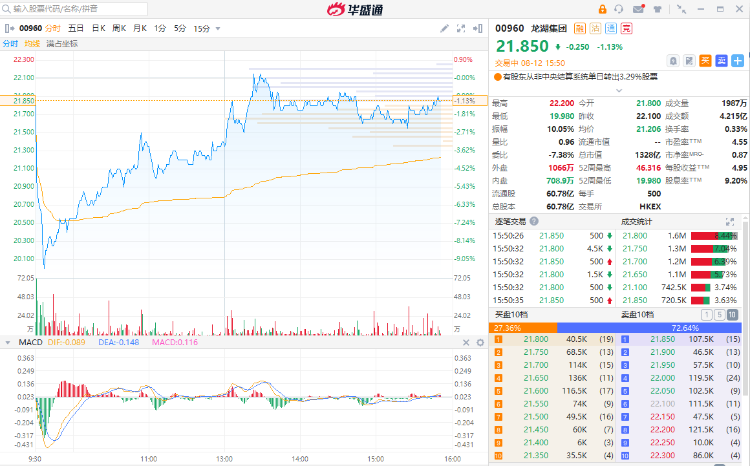The width and height of the screenshot is (750, 466).
Task: Click the 21.800 volume stat bar 8.44%
Action: [714, 236]
